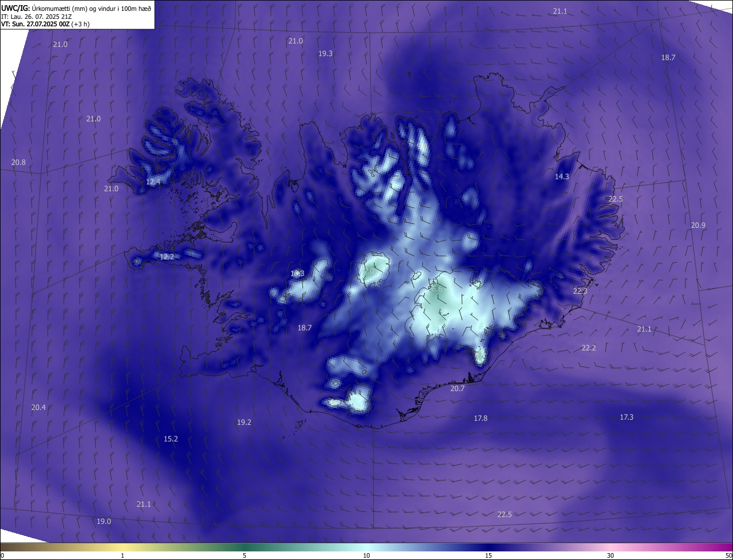
Task: Click the 12.4 value over the Westfjords
Action: click(153, 182)
